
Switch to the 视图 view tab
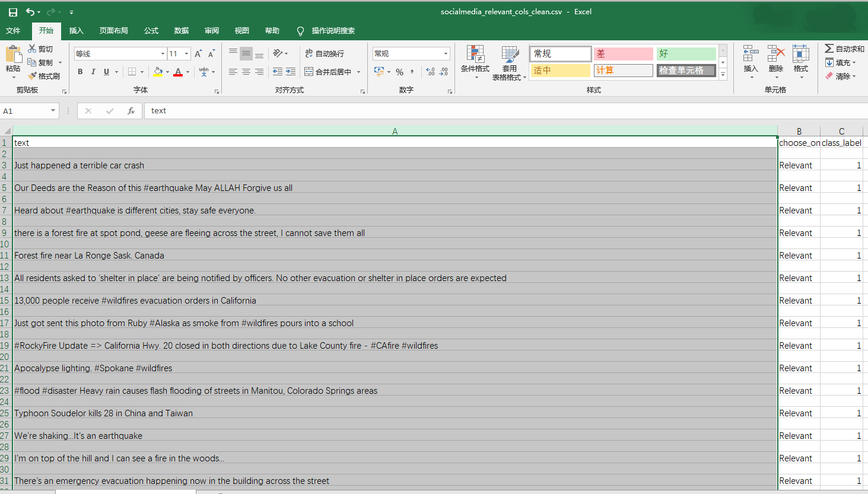point(242,31)
